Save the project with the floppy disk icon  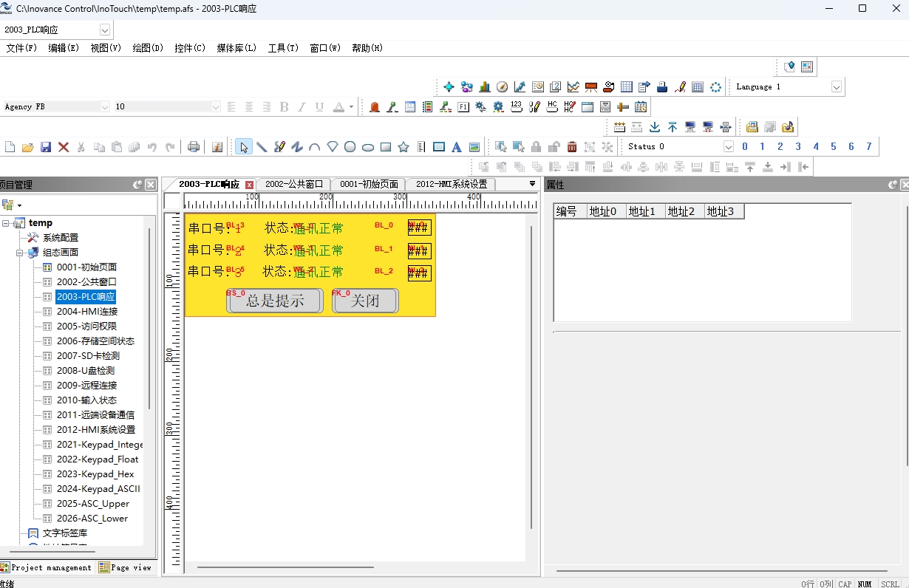[x=46, y=147]
